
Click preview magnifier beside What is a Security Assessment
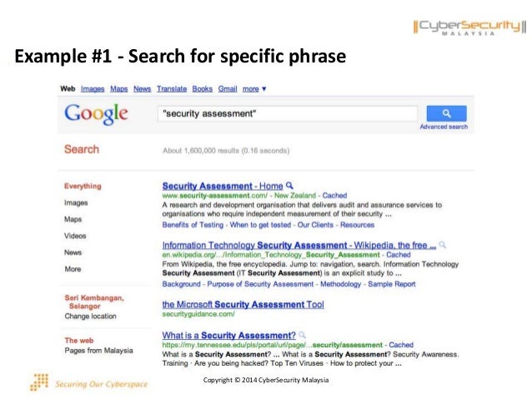click(302, 335)
